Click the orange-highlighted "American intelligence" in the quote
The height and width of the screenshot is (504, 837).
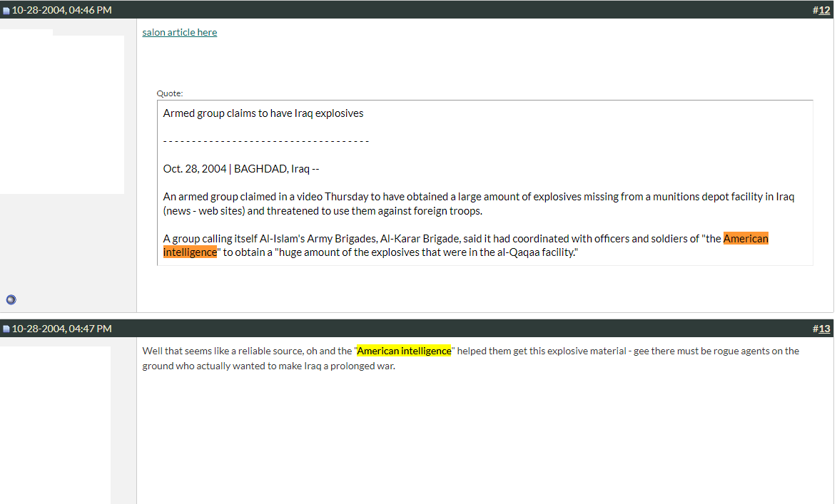[x=745, y=239]
